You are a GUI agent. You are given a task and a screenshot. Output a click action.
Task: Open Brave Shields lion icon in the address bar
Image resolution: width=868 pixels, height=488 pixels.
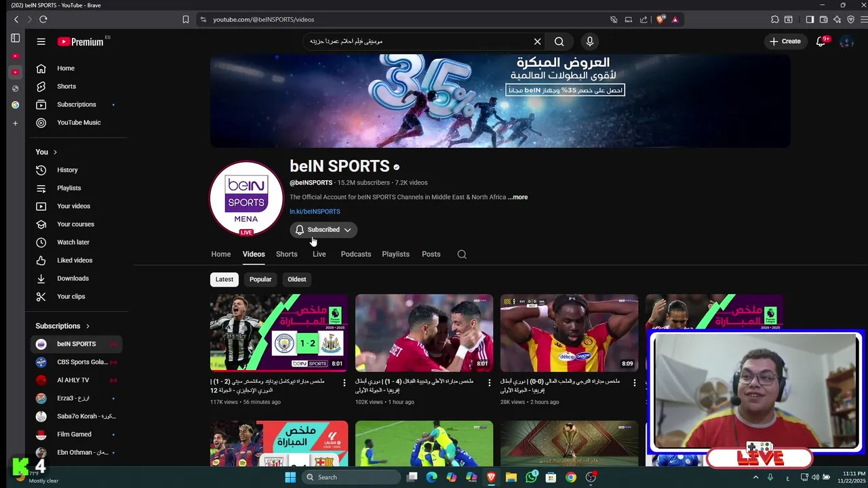[660, 20]
